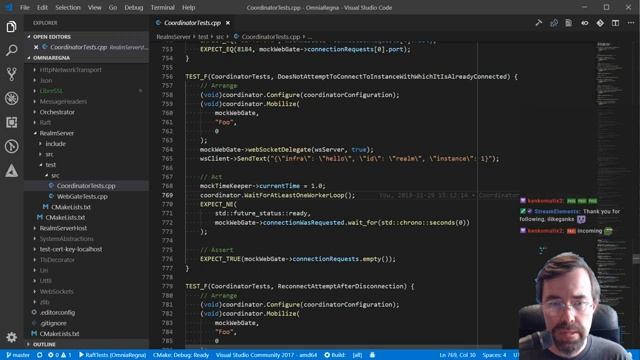Open the Debug menu
Screen dimensions: 640x360
pyautogui.click(x=133, y=7)
